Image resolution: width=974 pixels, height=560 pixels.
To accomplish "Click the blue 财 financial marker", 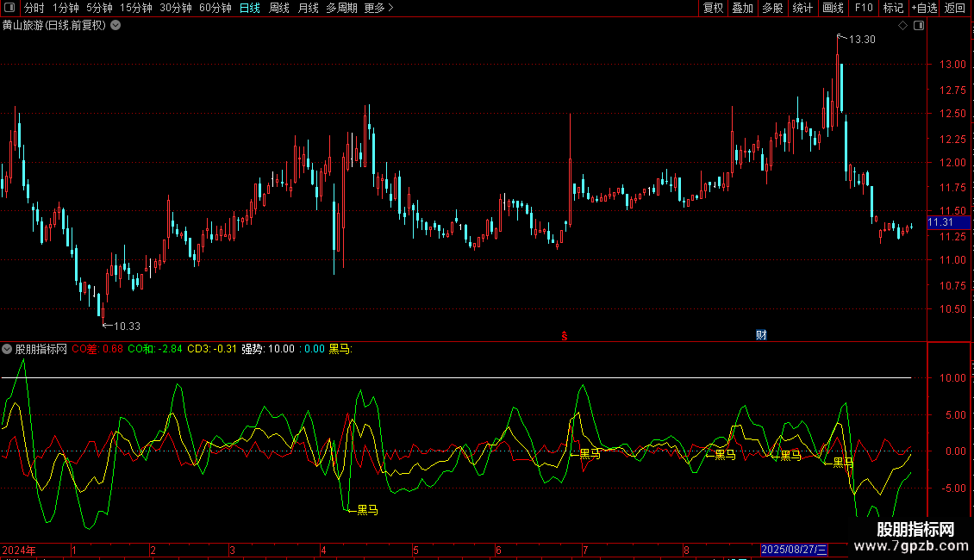I will 761,335.
